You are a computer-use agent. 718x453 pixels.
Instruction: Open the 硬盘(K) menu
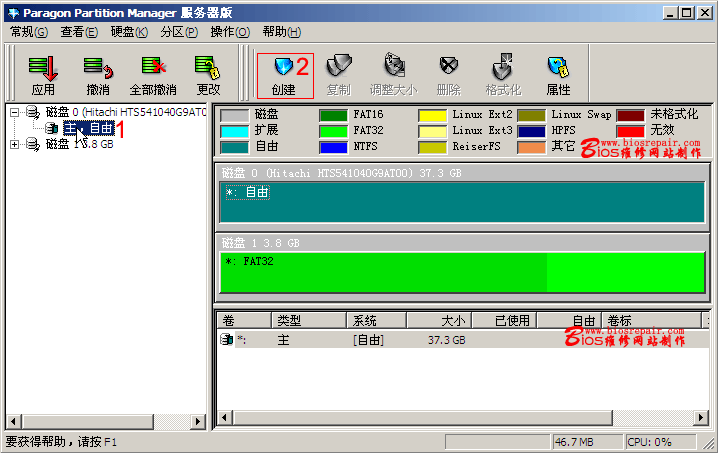[x=129, y=32]
